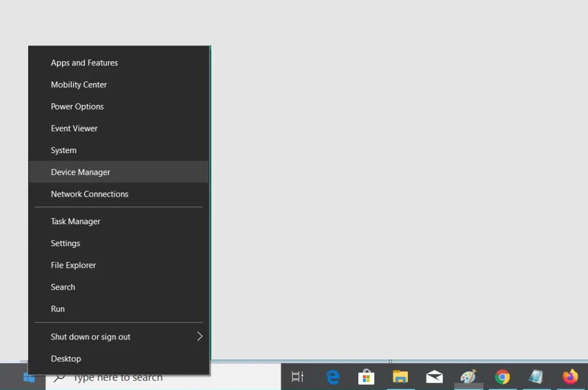588x390 pixels.
Task: Switch to the Paint app on taskbar
Action: [468, 377]
